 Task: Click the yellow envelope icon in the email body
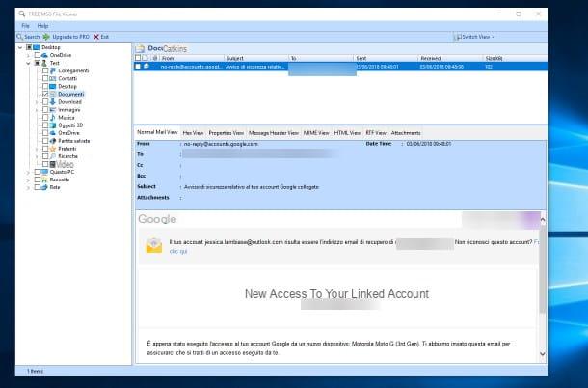(154, 246)
